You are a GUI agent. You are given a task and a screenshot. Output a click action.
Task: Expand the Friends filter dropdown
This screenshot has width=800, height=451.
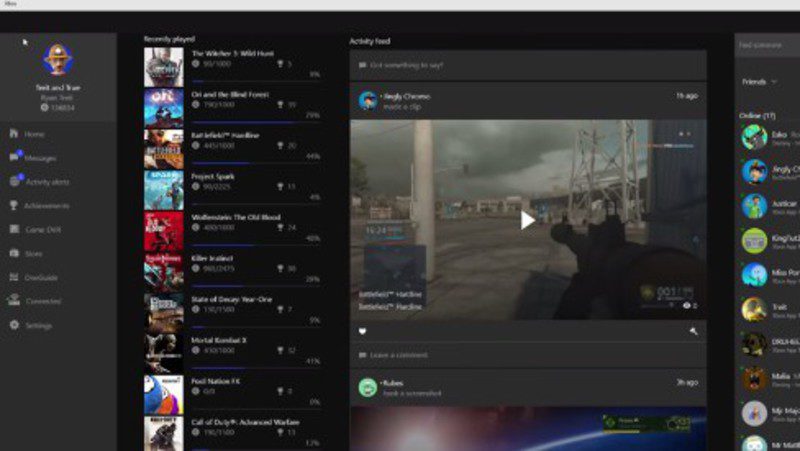(760, 81)
